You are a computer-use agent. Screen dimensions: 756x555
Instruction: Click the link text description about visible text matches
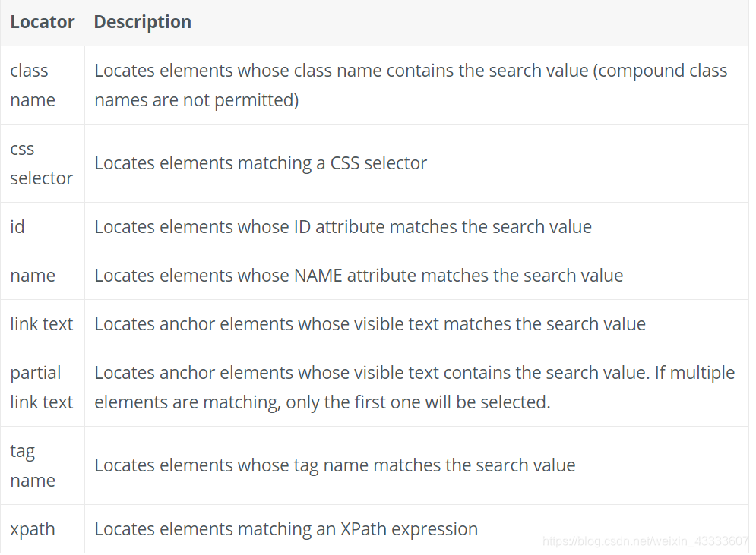click(370, 323)
